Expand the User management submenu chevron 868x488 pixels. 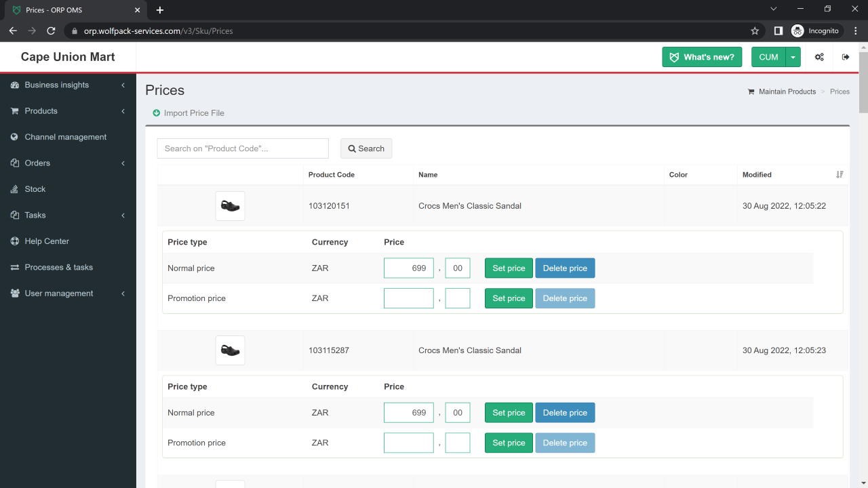(x=123, y=293)
